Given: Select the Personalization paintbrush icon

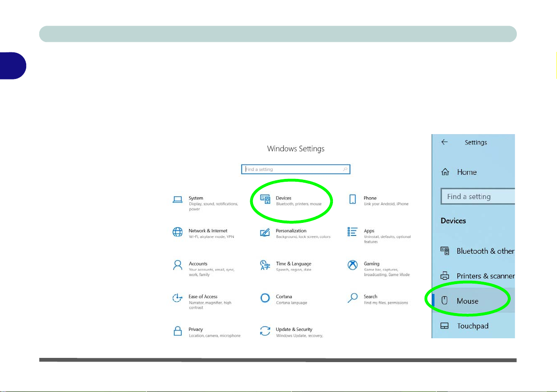Looking at the screenshot, I should pos(265,232).
